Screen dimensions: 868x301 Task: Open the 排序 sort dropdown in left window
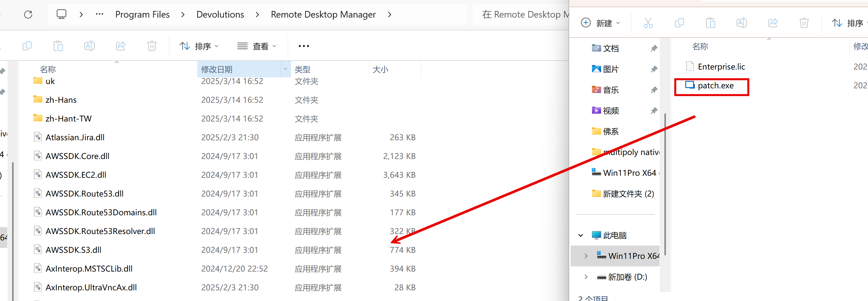[199, 46]
